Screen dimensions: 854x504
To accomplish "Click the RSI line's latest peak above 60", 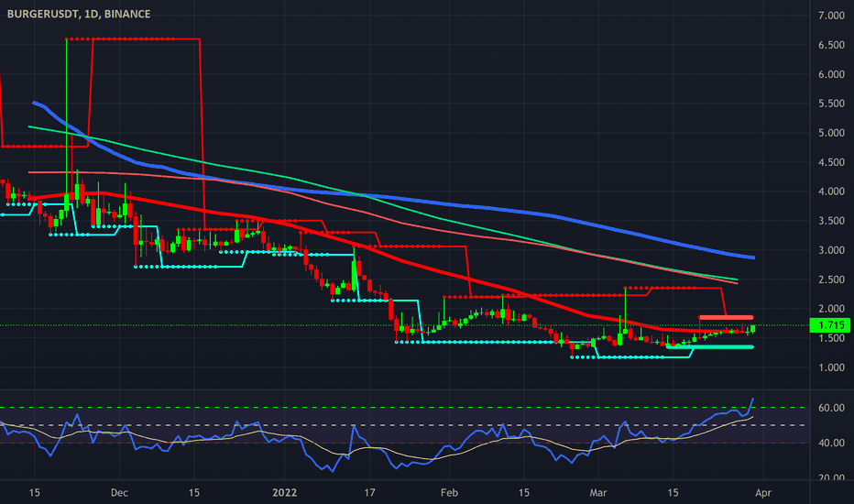I will (x=752, y=399).
